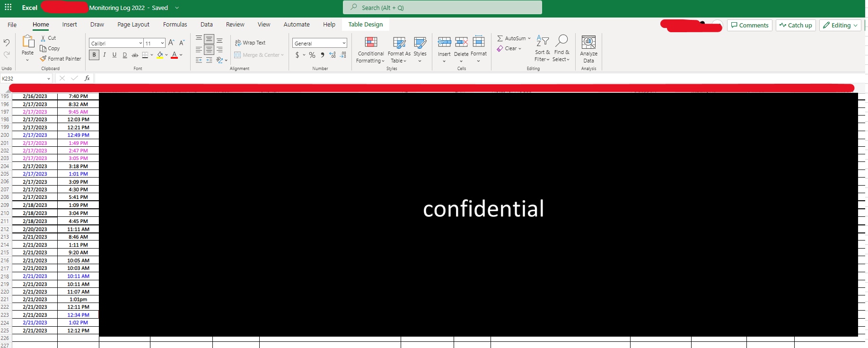Expand the Paste options arrow
The height and width of the screenshot is (348, 868).
tap(27, 60)
